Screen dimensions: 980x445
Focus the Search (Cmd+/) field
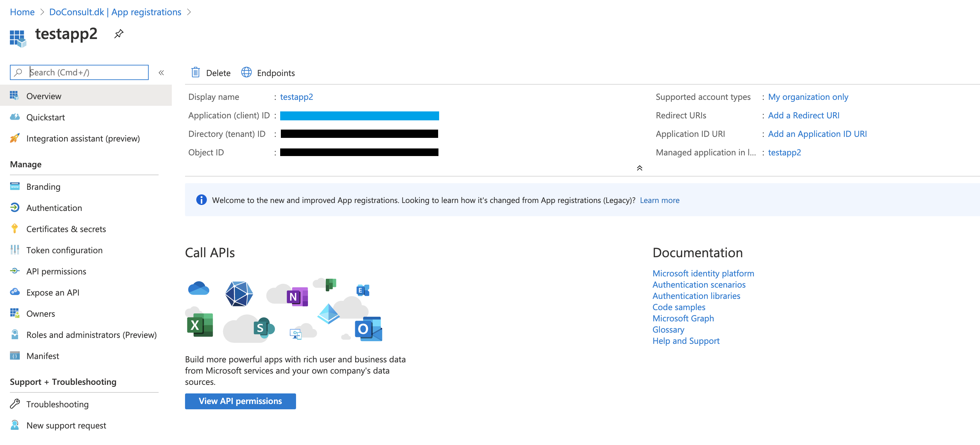[x=79, y=72]
